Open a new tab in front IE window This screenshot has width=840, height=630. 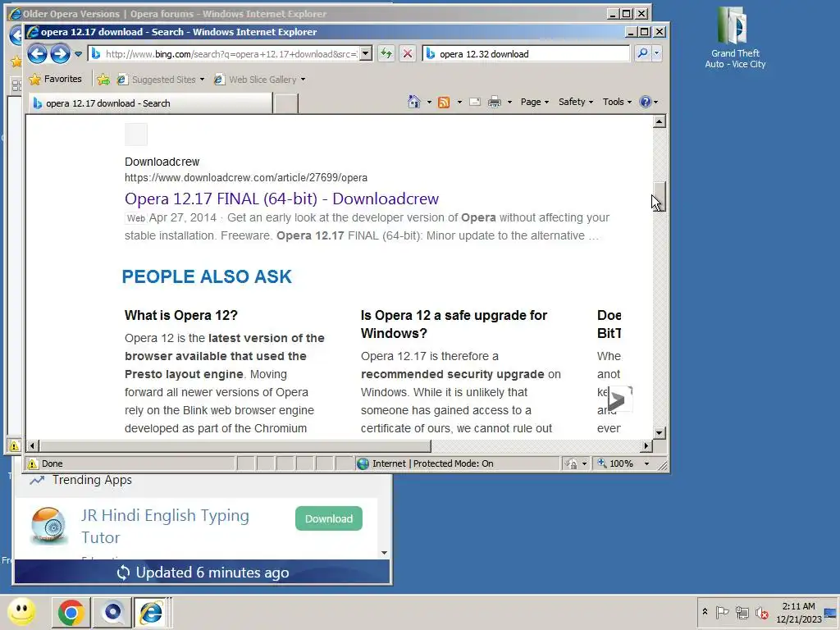tap(286, 103)
